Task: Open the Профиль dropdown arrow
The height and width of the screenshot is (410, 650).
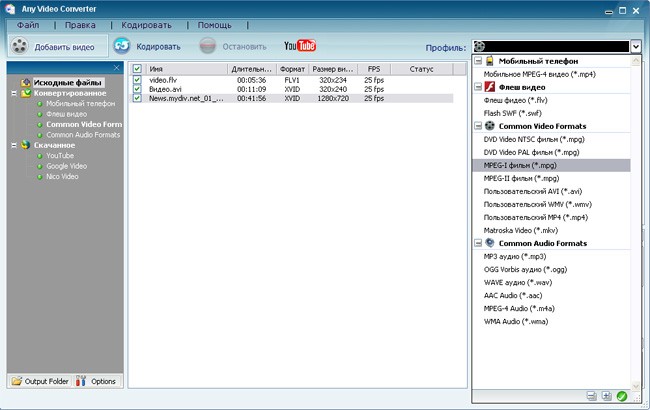Action: tap(635, 46)
